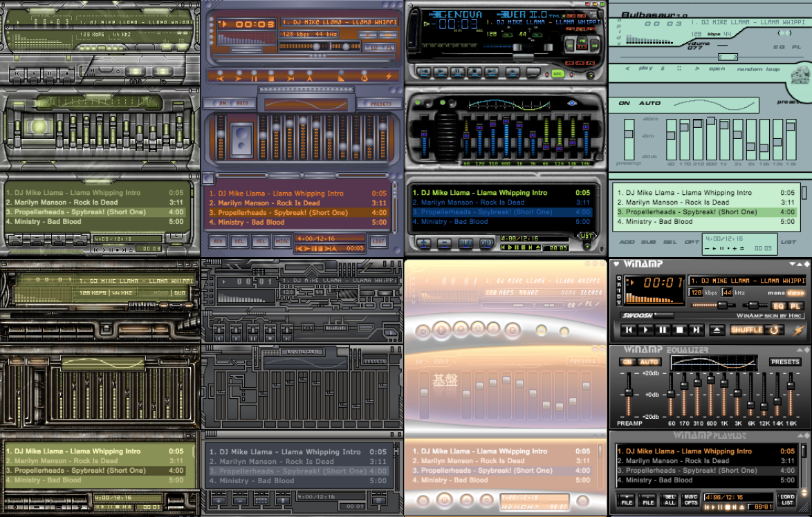
Task: Click the lightning bolt icon beside SHUFFLE
Action: coord(797,330)
